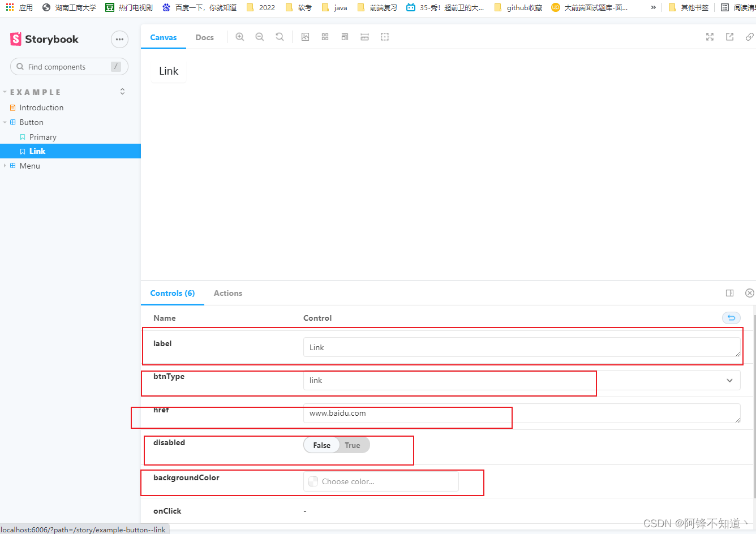Image resolution: width=756 pixels, height=534 pixels.
Task: Click the EXAMPLE section expand/collapse arrows
Action: (x=122, y=92)
